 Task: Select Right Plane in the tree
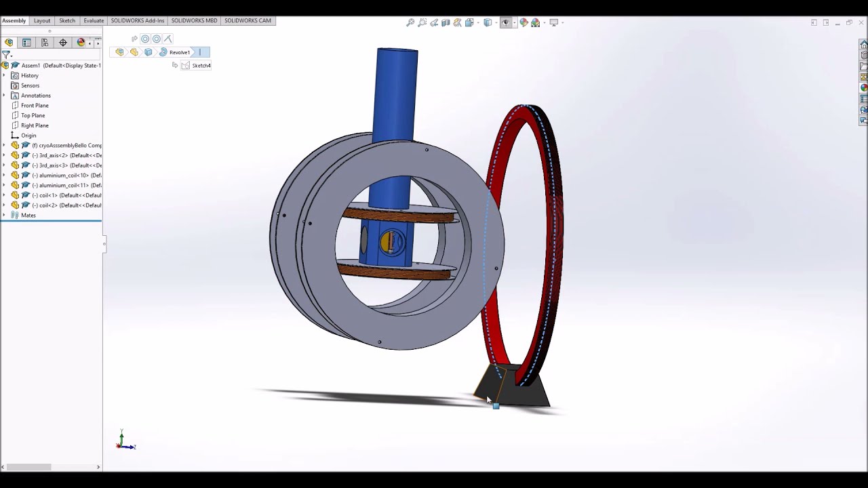click(29, 125)
